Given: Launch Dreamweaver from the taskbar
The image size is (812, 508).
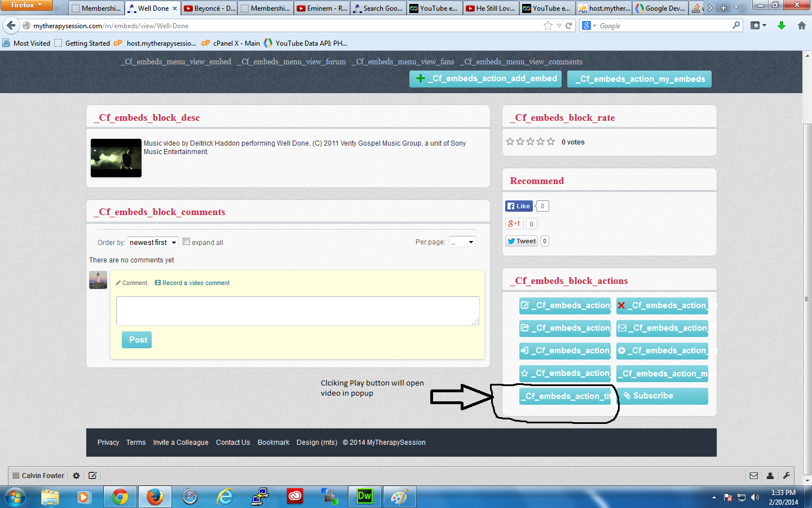Looking at the screenshot, I should (x=365, y=497).
